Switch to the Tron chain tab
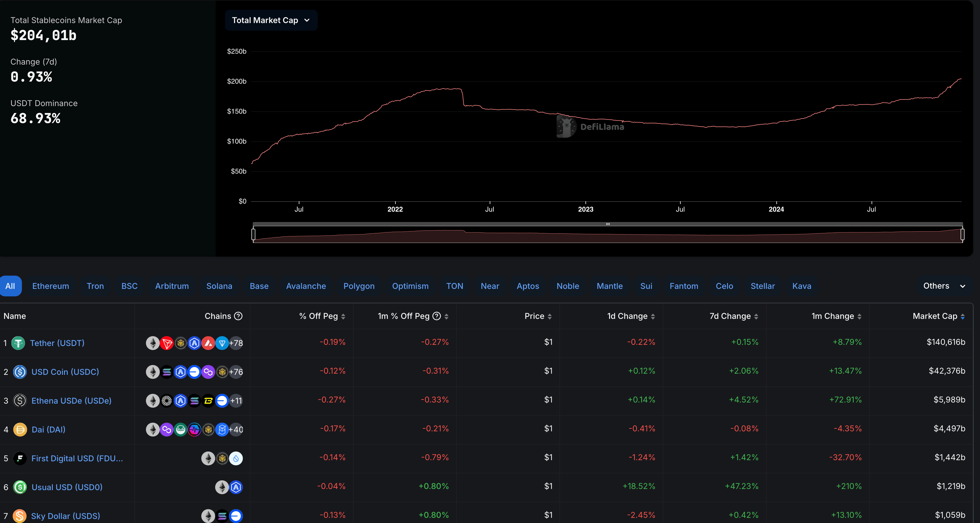 [95, 286]
